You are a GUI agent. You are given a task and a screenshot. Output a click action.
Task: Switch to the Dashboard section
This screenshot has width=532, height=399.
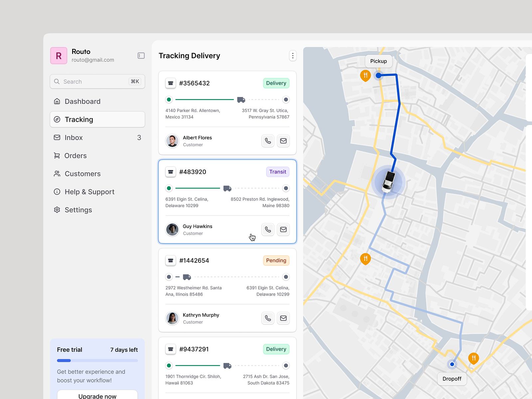tap(82, 101)
